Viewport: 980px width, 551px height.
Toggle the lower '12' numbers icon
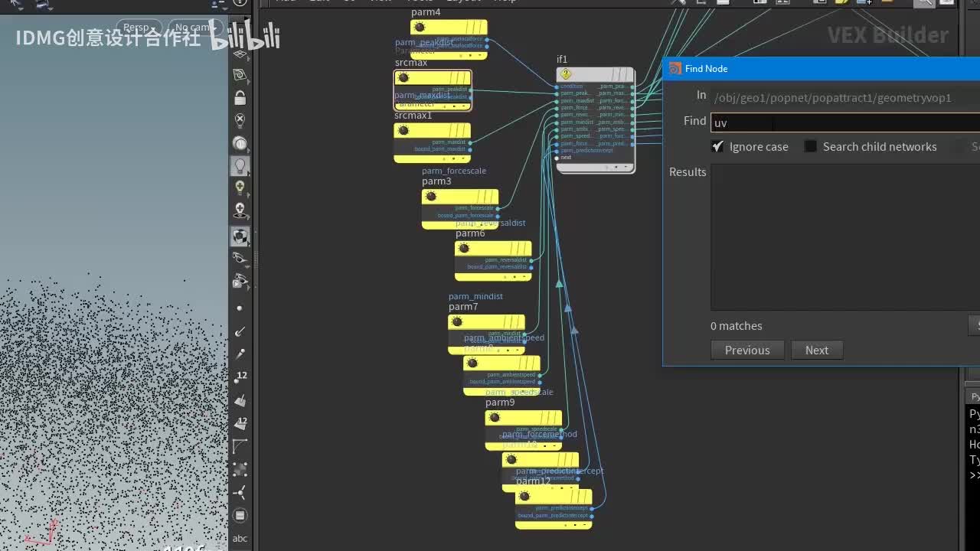pyautogui.click(x=240, y=422)
